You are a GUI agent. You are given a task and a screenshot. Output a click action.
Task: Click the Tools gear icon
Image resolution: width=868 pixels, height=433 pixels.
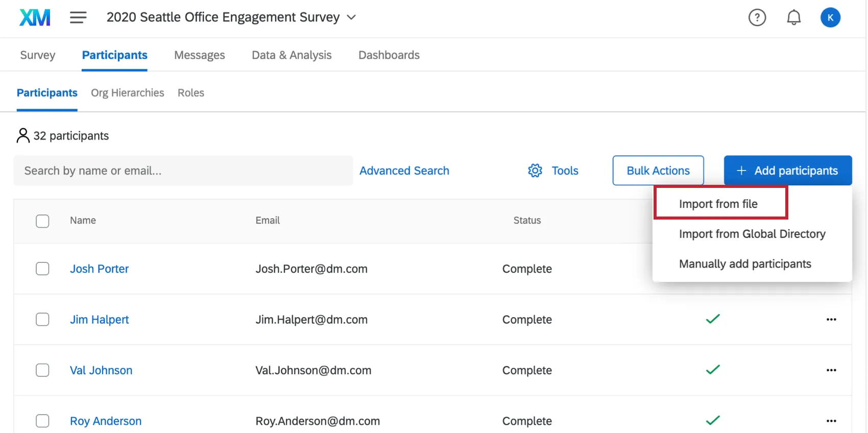click(x=535, y=171)
